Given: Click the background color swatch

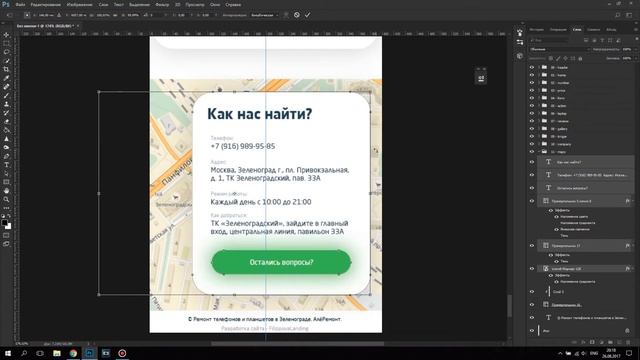Looking at the screenshot, I should pos(9,226).
